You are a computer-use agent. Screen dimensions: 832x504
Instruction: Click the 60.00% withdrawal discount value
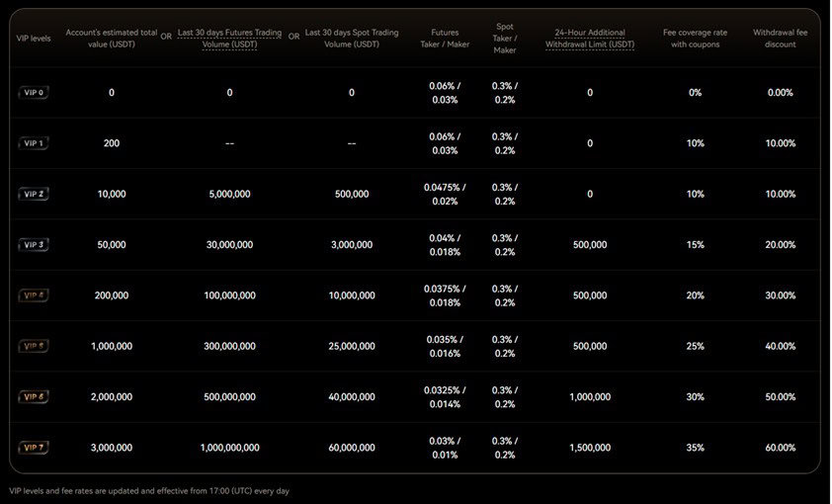pos(780,448)
